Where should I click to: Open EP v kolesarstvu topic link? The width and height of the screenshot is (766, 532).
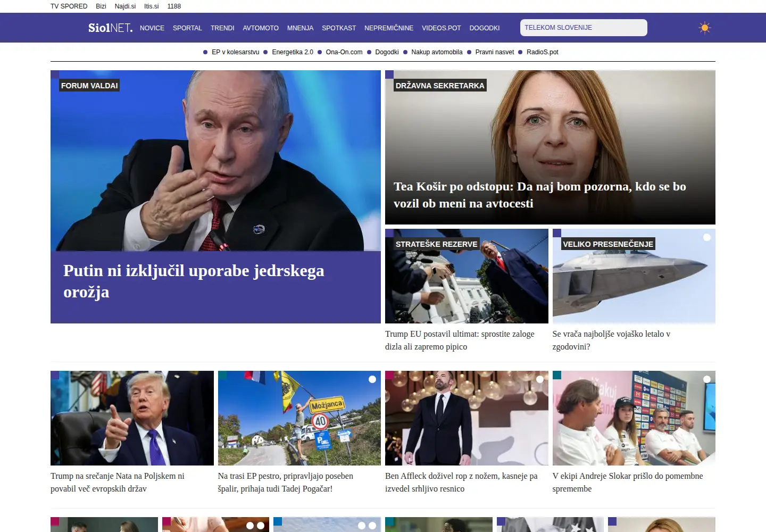point(235,52)
